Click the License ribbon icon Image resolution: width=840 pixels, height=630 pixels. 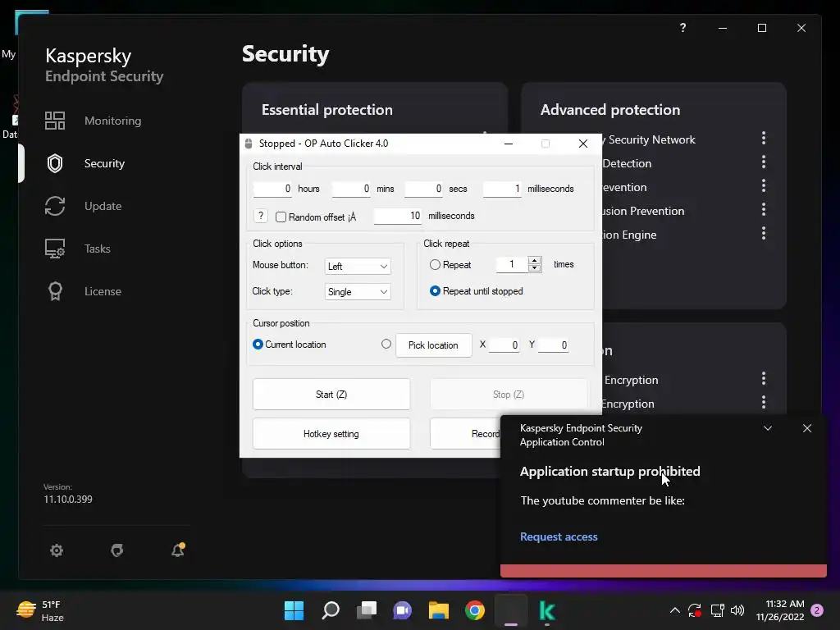[x=55, y=291]
